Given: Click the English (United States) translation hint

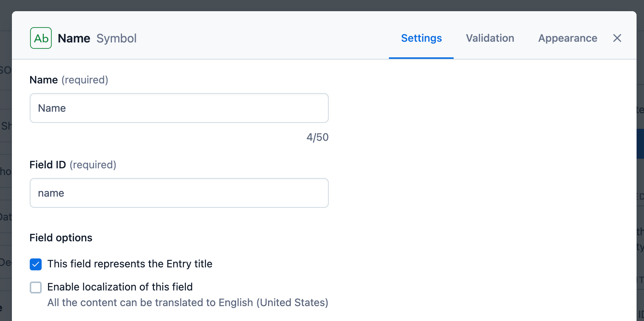Looking at the screenshot, I should click(188, 302).
